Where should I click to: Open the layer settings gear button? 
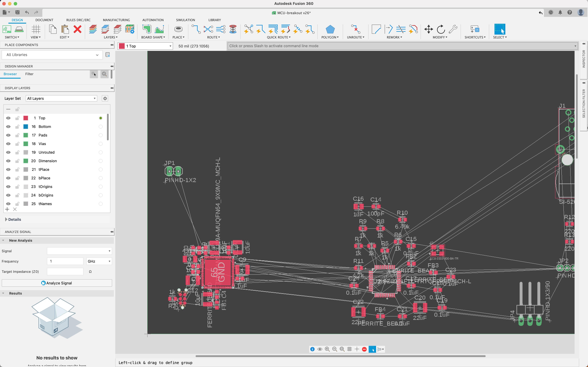(x=105, y=98)
